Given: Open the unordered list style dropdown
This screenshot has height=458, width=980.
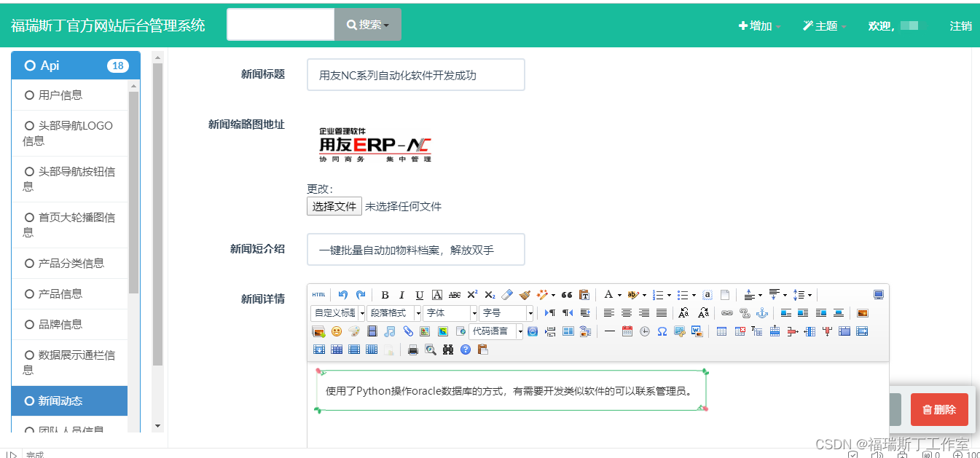Looking at the screenshot, I should point(694,295).
